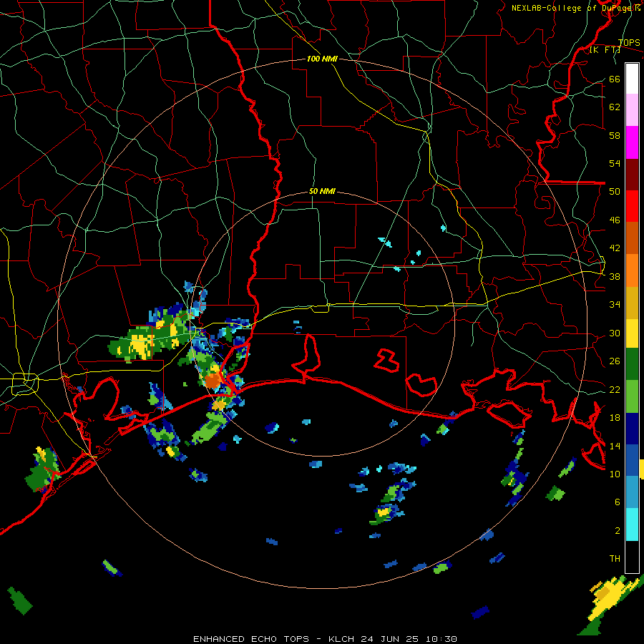
Task: Click the '42' legend value
Action: (615, 248)
